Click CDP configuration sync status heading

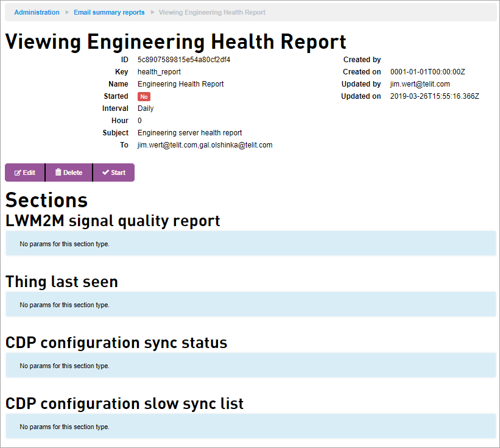(116, 343)
